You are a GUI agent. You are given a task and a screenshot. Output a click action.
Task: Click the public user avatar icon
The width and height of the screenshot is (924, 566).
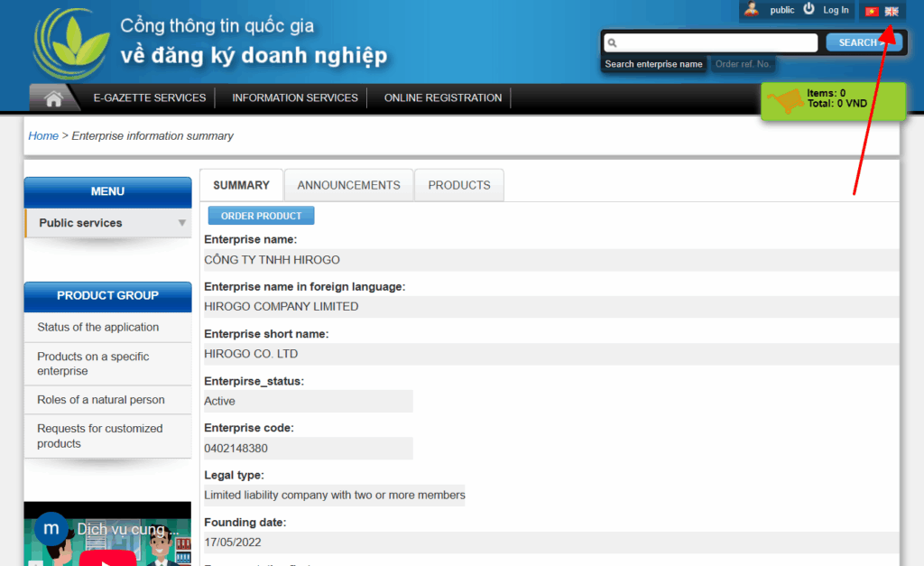pos(752,9)
